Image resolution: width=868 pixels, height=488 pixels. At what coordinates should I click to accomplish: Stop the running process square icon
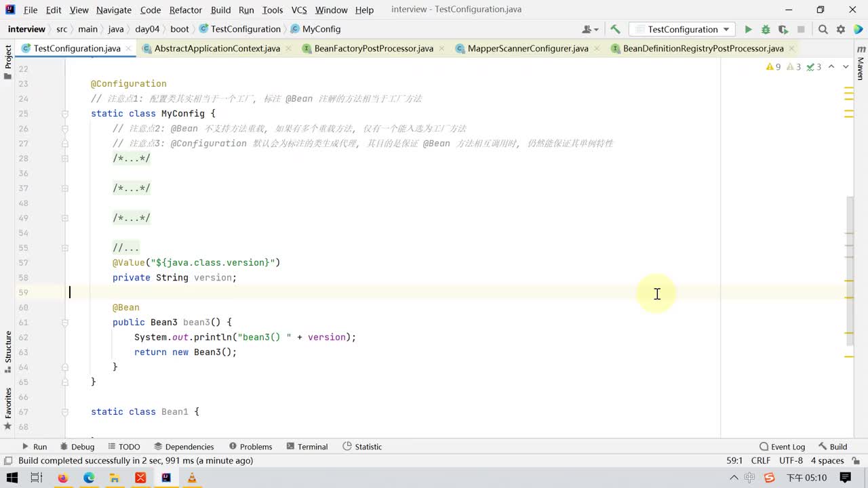pos(801,29)
